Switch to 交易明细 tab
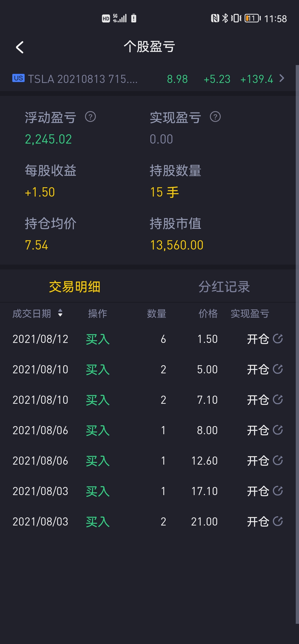 point(75,286)
